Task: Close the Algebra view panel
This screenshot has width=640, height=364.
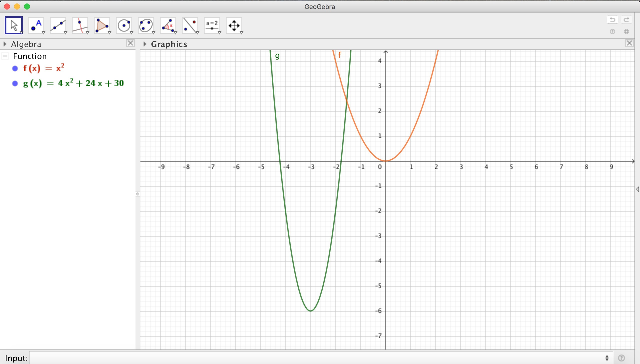Action: click(x=130, y=43)
